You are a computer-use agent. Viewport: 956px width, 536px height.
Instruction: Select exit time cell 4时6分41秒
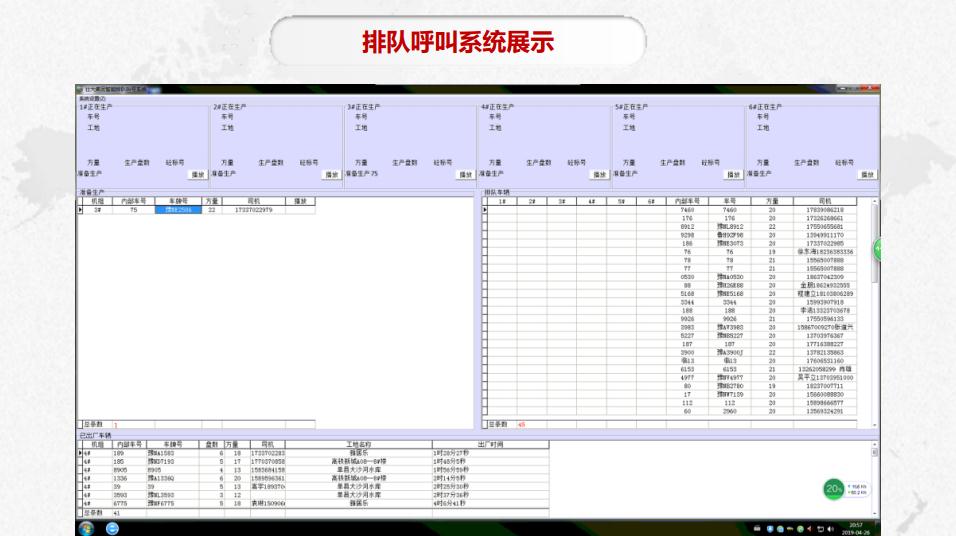[x=490, y=504]
